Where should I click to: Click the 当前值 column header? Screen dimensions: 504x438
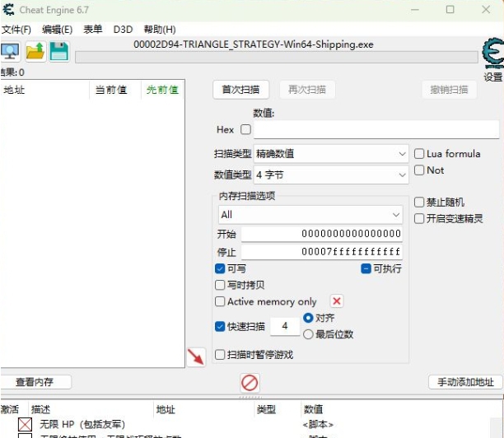(115, 90)
